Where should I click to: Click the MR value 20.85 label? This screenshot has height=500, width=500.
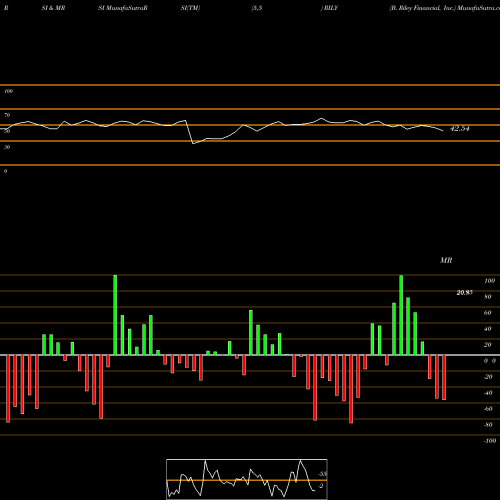(464, 293)
